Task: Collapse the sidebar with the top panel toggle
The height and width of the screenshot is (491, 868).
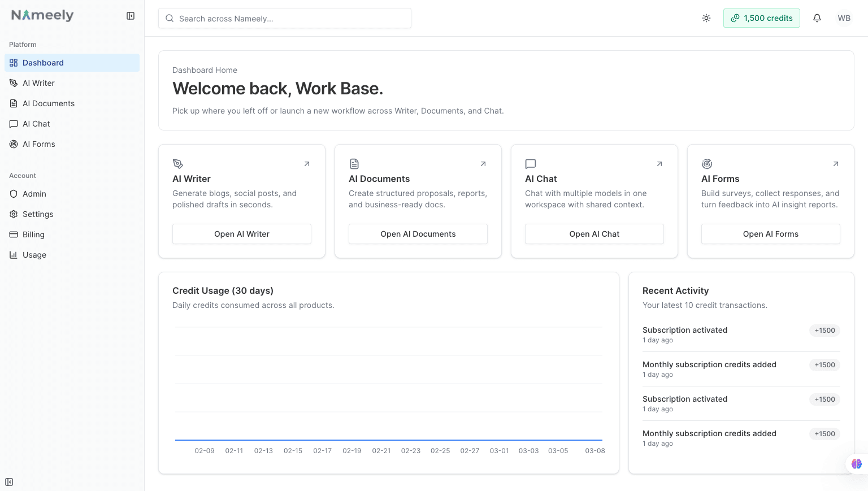Action: (x=131, y=16)
